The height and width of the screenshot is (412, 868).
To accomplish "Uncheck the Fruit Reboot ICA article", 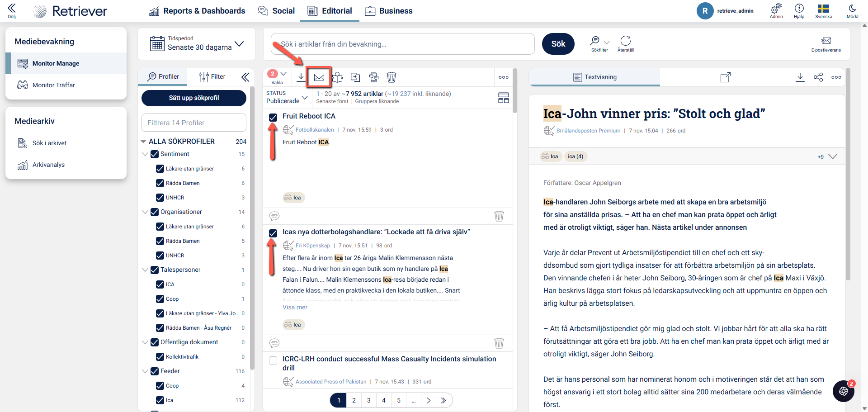I will (273, 118).
